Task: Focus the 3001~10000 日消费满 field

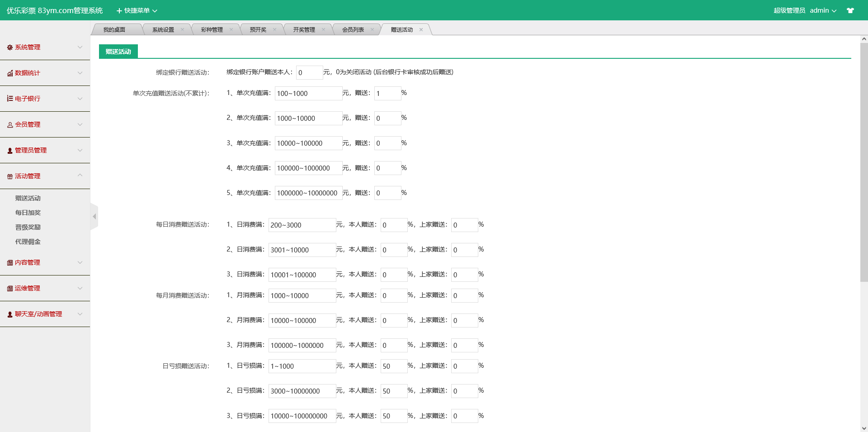Action: tap(302, 250)
